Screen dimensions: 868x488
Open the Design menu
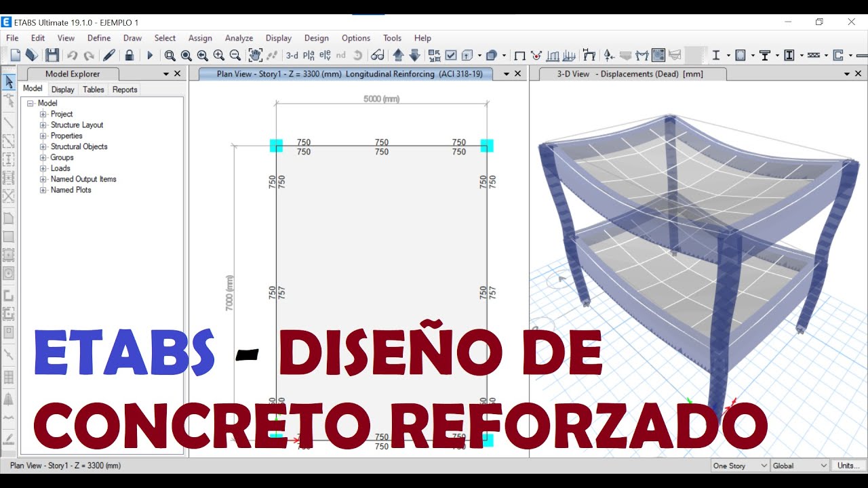pos(316,38)
